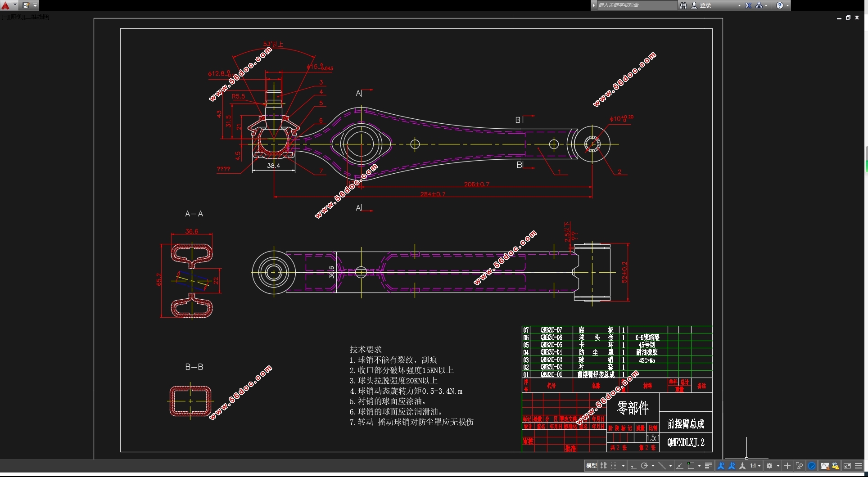Open the 登录 sign-in dropdown arrow
The height and width of the screenshot is (477, 868).
(739, 5)
